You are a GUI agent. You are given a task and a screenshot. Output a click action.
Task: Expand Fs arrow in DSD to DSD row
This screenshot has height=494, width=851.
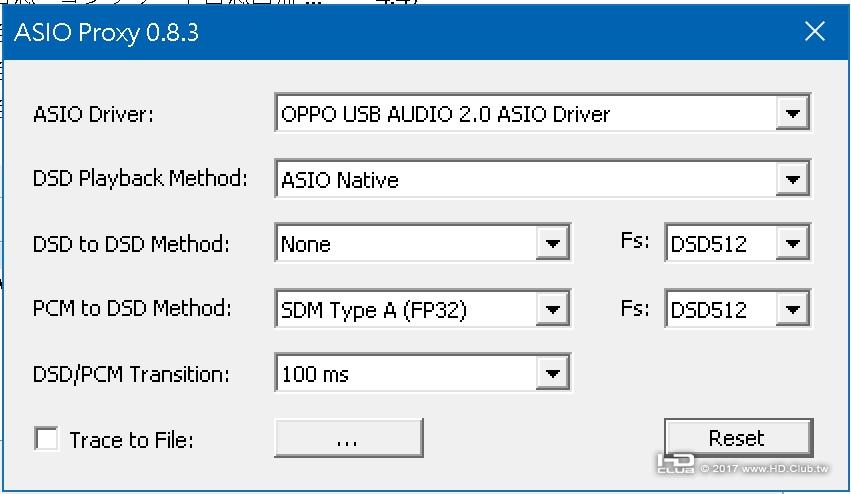pyautogui.click(x=792, y=243)
